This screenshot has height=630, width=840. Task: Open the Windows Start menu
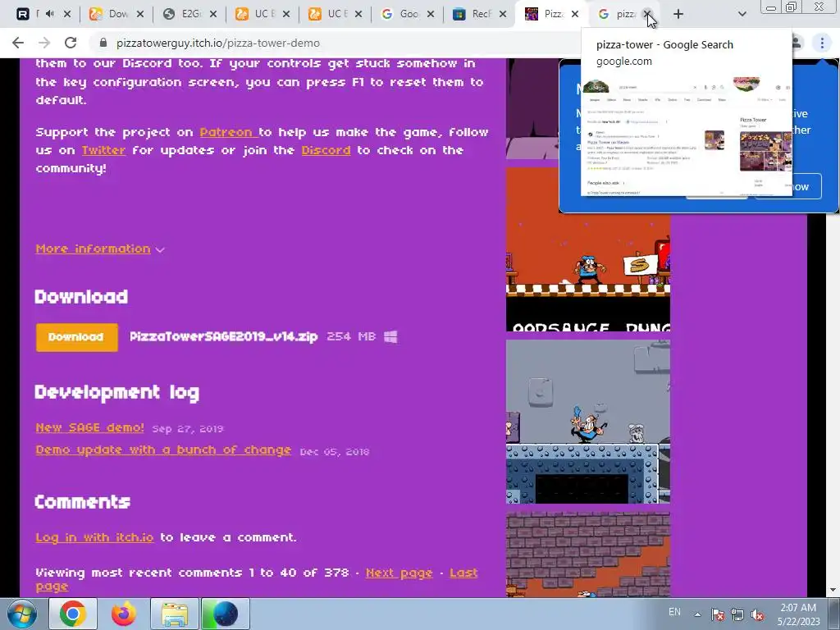click(22, 614)
